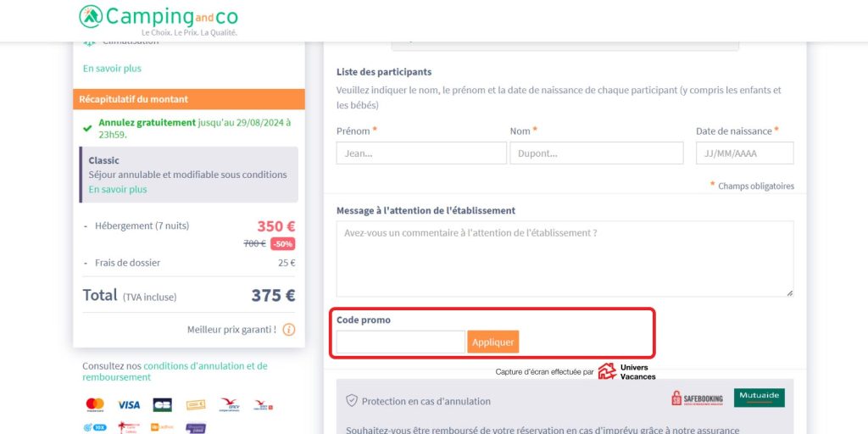Focus the Nom input field
868x434 pixels.
pyautogui.click(x=596, y=153)
